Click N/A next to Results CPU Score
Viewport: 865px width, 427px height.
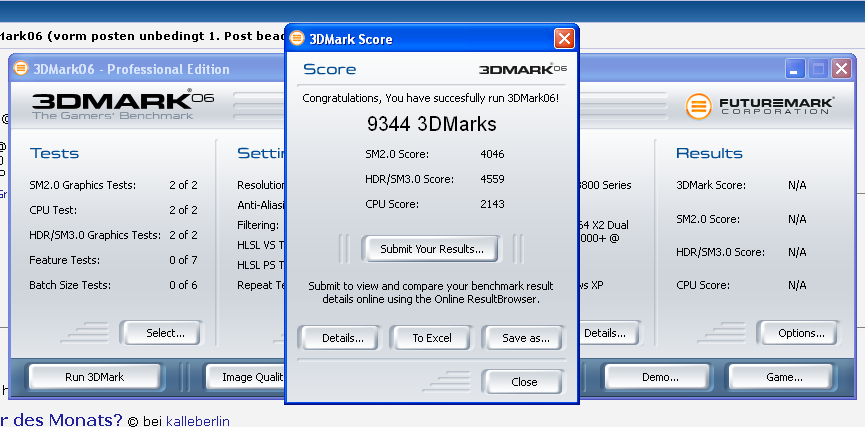pyautogui.click(x=797, y=285)
